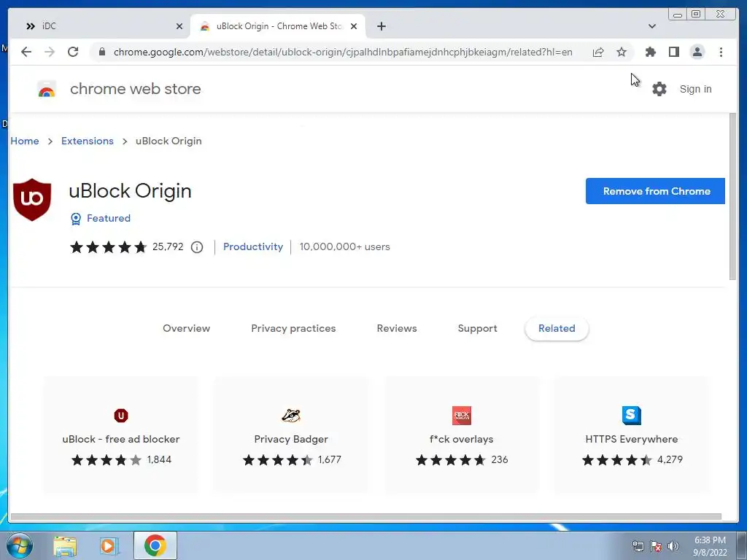Image resolution: width=747 pixels, height=560 pixels.
Task: Open the Reviews tab
Action: point(397,328)
